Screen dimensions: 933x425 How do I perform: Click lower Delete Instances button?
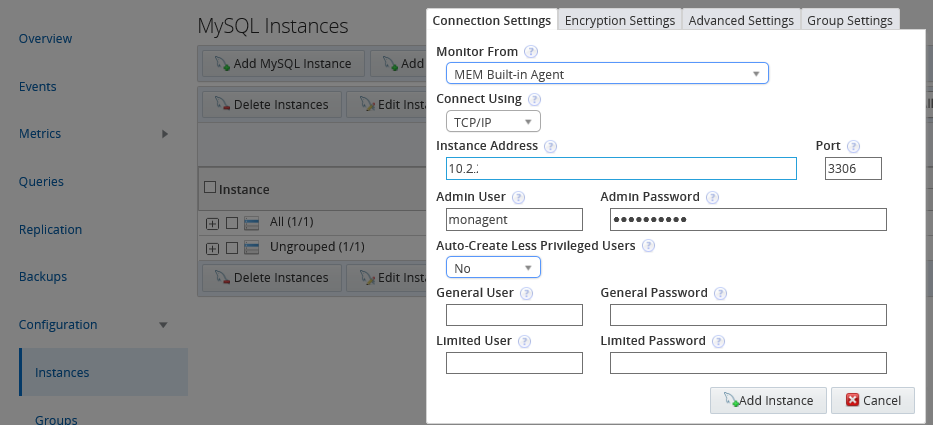click(272, 277)
